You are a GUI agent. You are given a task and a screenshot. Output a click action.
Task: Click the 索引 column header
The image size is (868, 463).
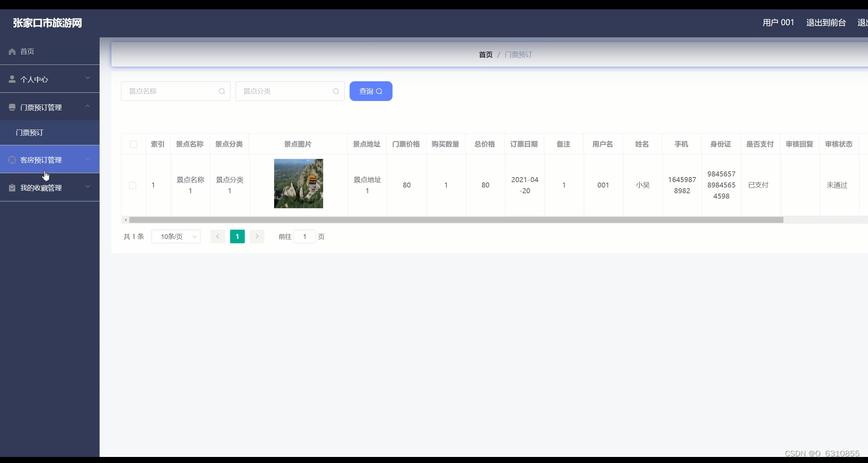click(x=158, y=144)
